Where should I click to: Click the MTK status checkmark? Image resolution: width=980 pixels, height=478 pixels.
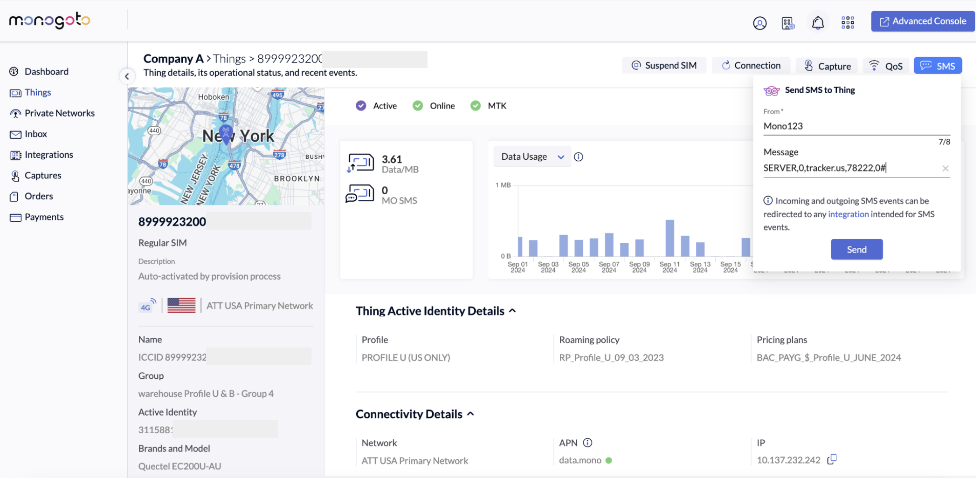click(476, 106)
